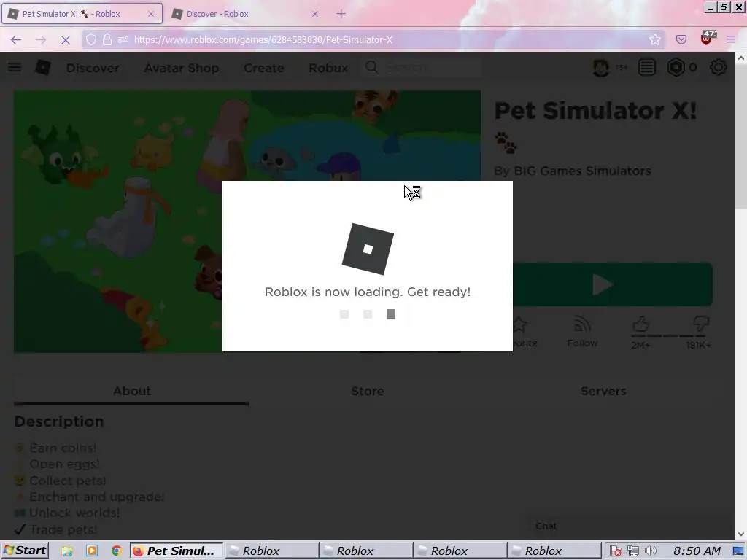This screenshot has height=560, width=747.
Task: Open the Chat panel
Action: tap(628, 526)
